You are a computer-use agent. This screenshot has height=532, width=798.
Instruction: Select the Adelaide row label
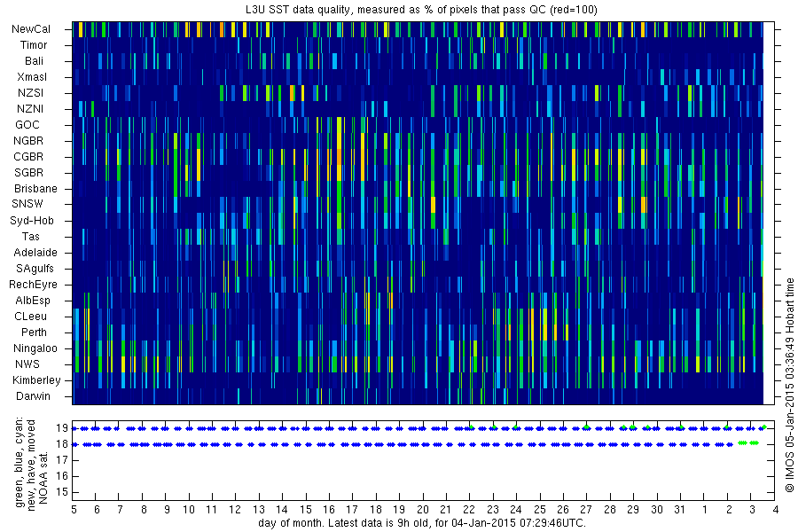[x=35, y=253]
